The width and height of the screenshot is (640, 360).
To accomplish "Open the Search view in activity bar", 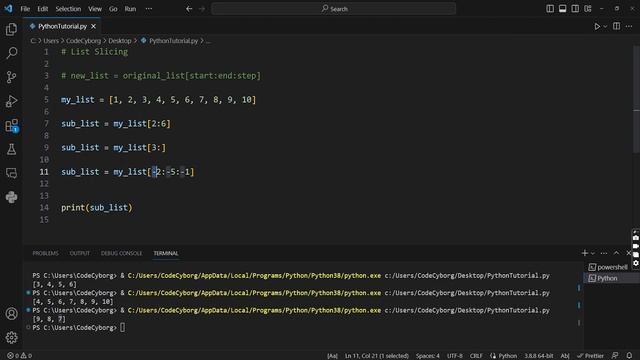I will [x=11, y=53].
